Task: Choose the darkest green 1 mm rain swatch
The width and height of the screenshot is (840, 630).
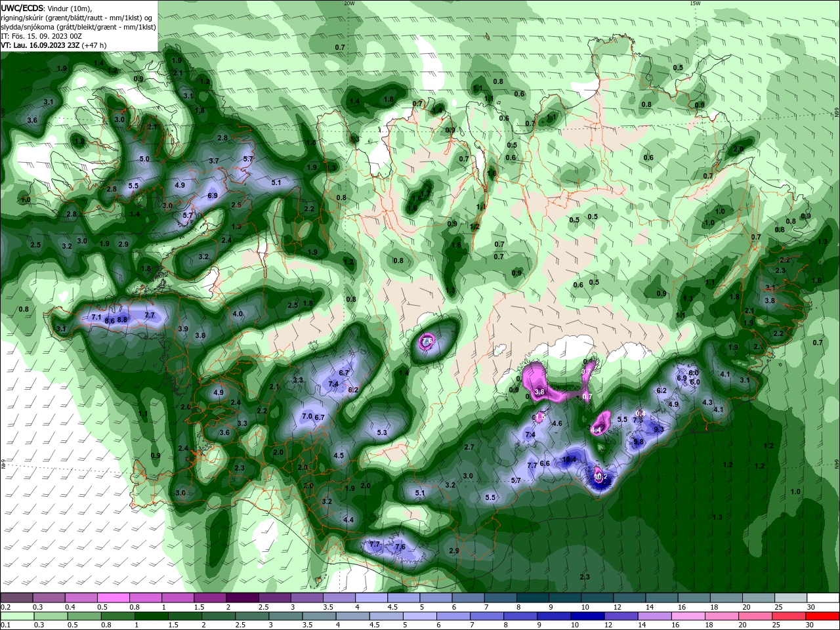Action: point(151,616)
